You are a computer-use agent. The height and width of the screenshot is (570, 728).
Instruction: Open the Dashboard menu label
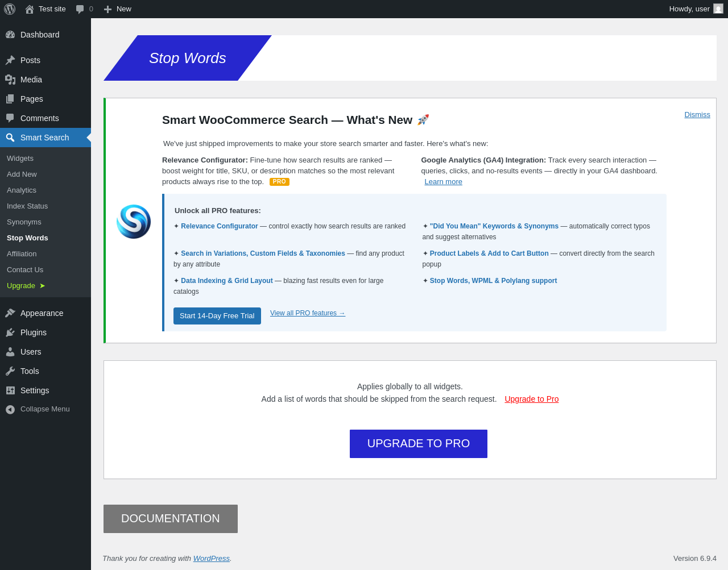click(40, 35)
